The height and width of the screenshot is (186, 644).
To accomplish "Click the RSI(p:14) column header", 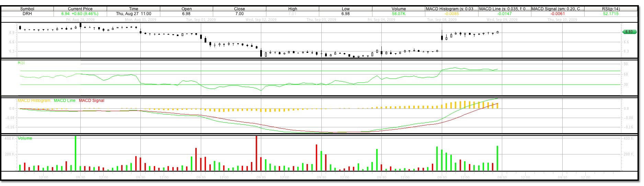I will coord(611,9).
